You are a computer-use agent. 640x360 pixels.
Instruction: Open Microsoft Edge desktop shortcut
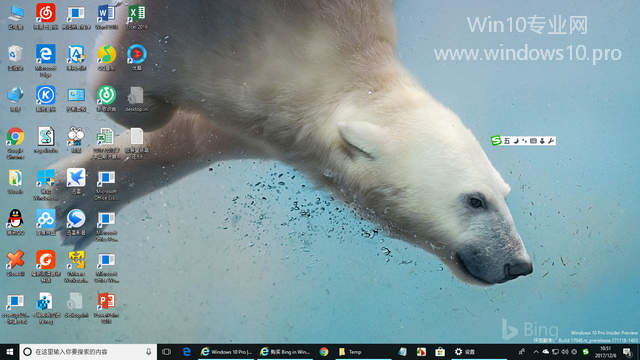coord(45,60)
